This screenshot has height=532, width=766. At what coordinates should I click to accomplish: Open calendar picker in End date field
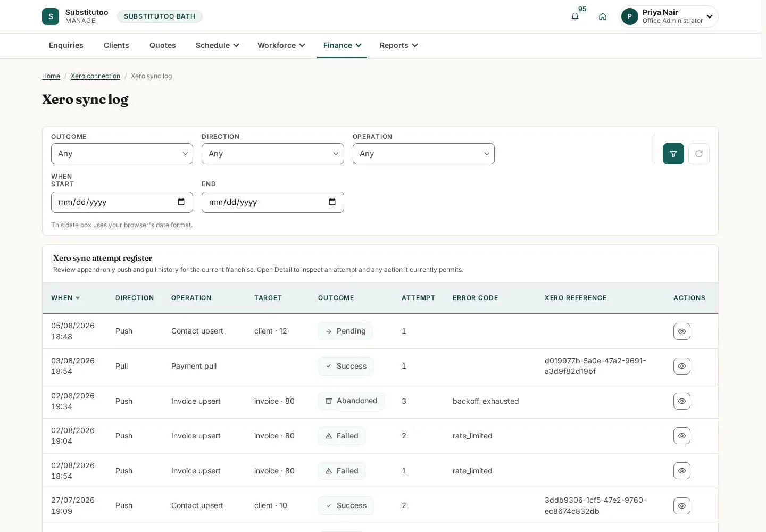click(x=332, y=202)
